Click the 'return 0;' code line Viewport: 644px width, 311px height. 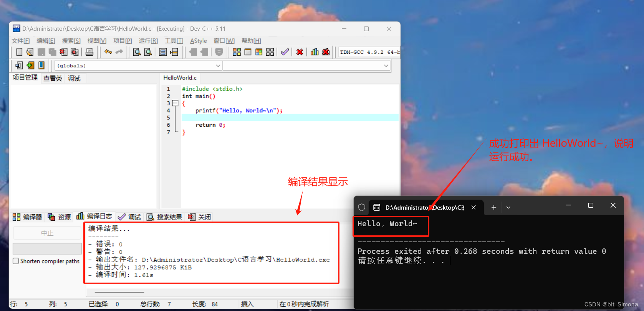pyautogui.click(x=210, y=125)
